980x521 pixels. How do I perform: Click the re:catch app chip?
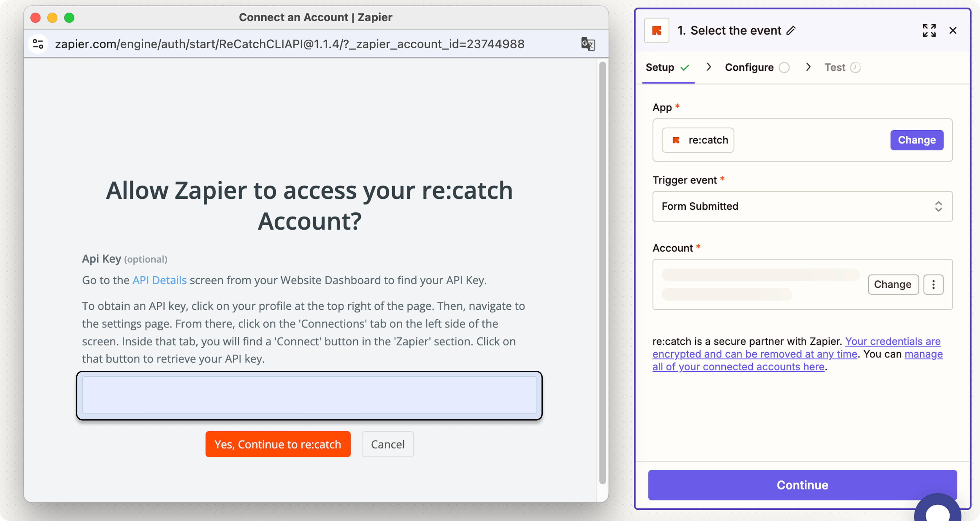[x=698, y=140]
